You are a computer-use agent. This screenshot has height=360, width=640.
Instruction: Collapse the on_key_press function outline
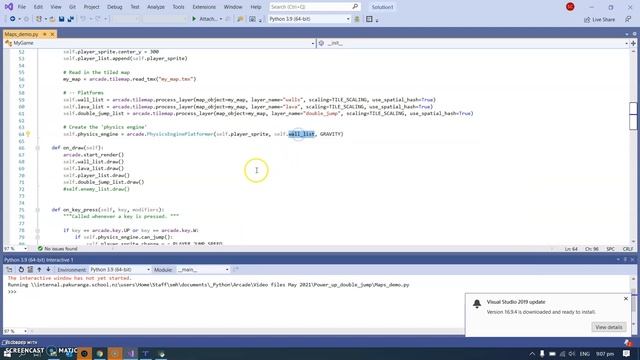point(38,210)
